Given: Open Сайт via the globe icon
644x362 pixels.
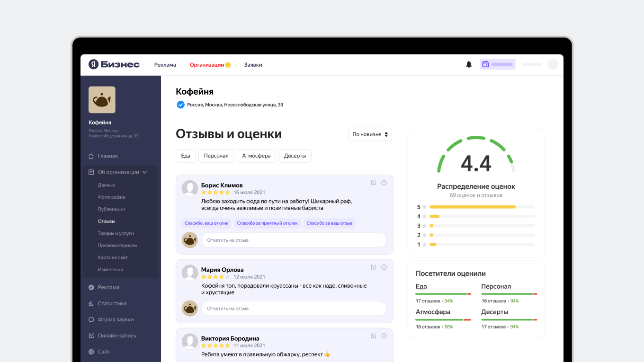Looking at the screenshot, I should [92, 352].
